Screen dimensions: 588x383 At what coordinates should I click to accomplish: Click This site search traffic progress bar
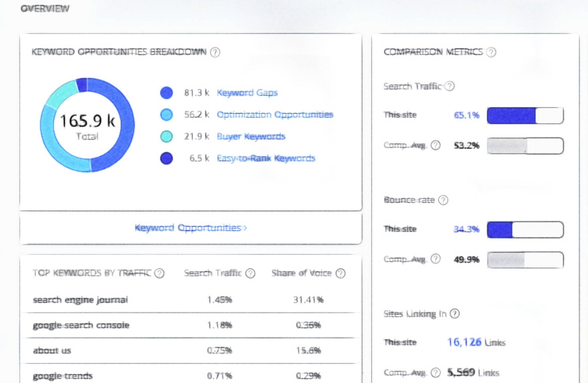[x=525, y=116]
